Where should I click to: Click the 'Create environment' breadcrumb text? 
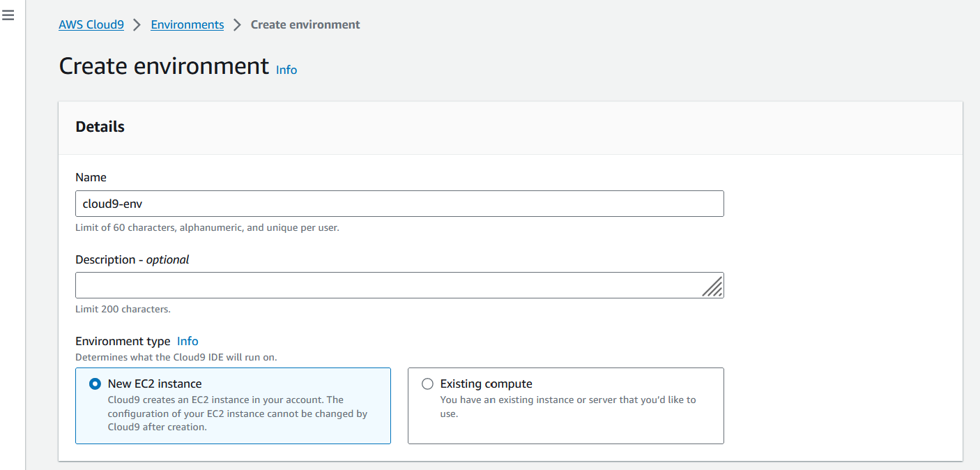305,24
